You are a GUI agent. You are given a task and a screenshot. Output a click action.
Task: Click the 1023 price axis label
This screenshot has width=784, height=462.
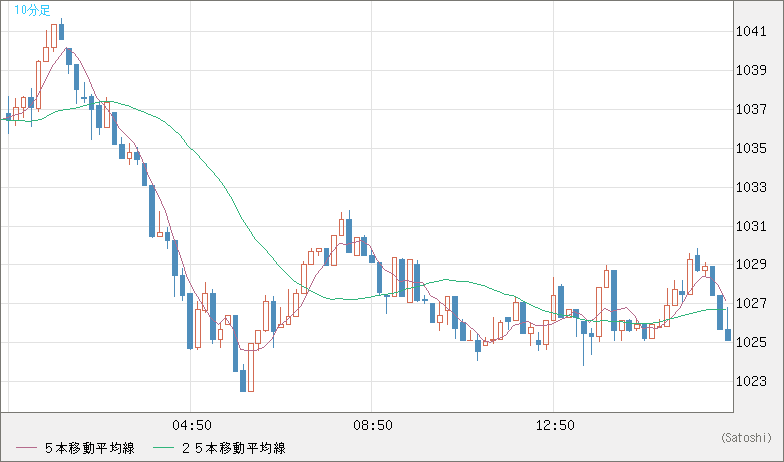point(749,382)
